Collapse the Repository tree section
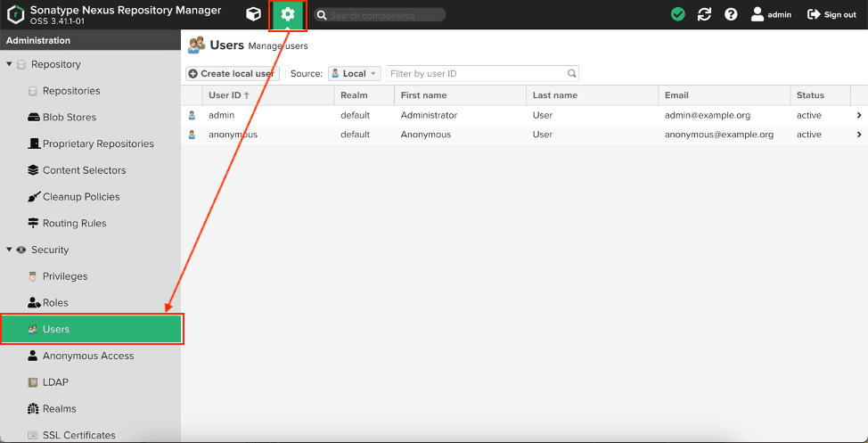868x443 pixels. point(9,64)
